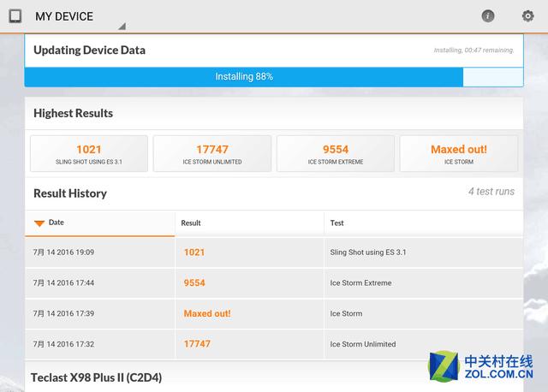Click the 9554 result in history

coord(194,283)
